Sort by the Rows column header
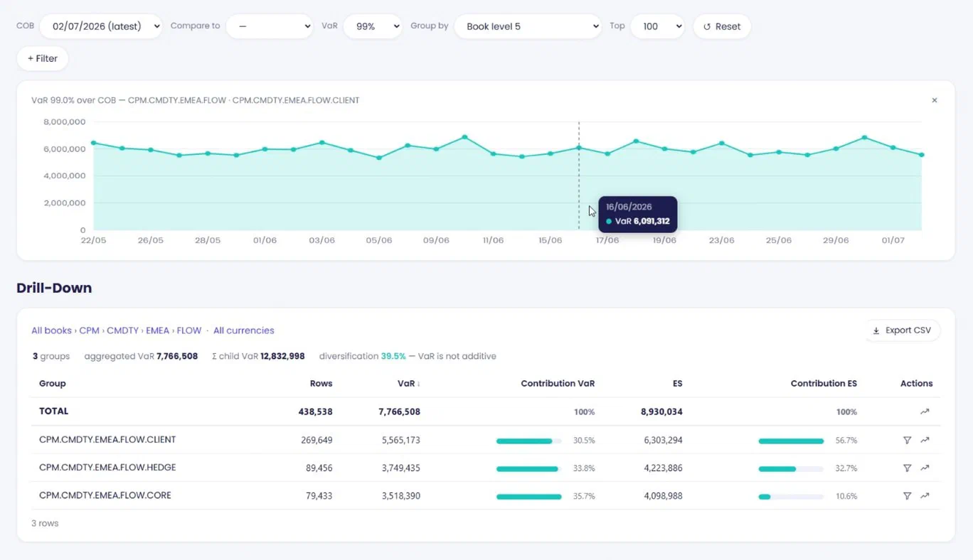The width and height of the screenshot is (973, 560). (321, 383)
